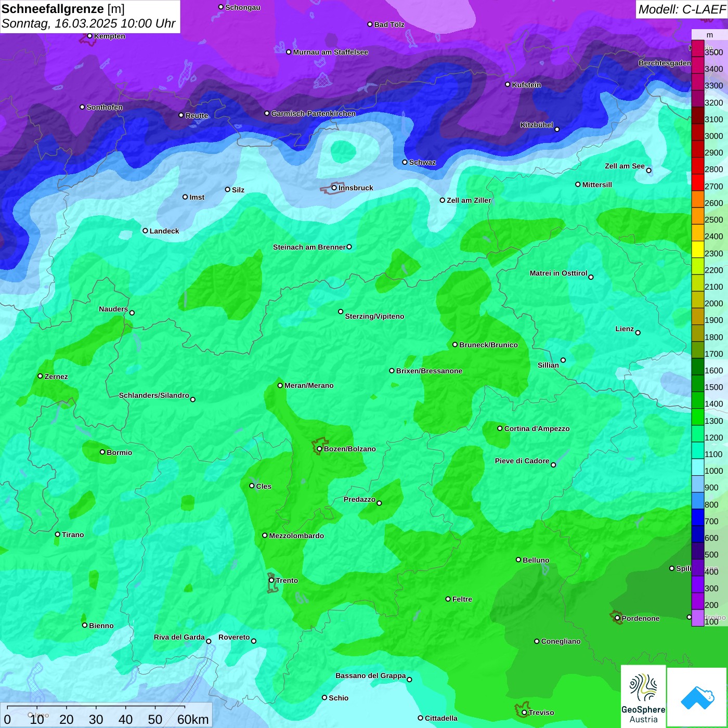The height and width of the screenshot is (728, 728).
Task: Click the GeoSphere Austria logo
Action: point(643,696)
